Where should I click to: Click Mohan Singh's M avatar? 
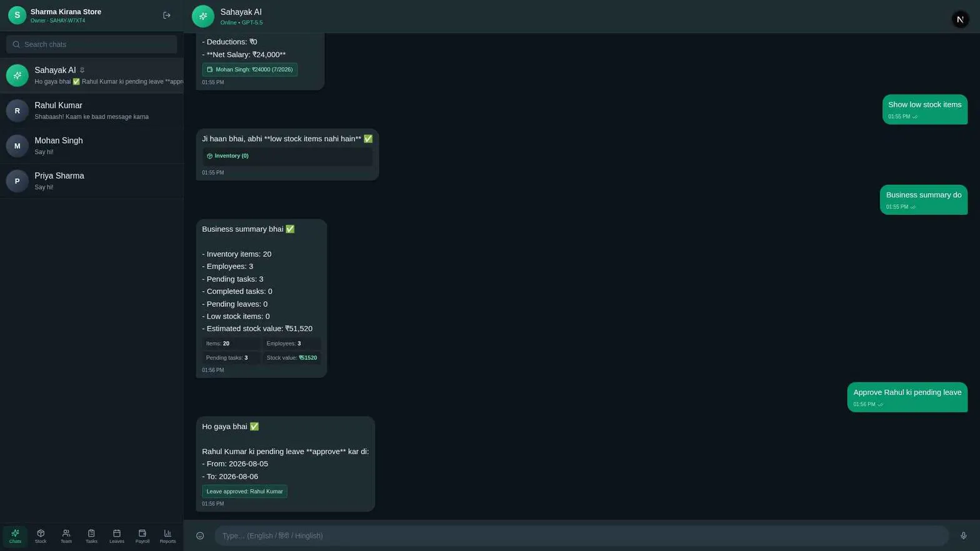(x=17, y=146)
